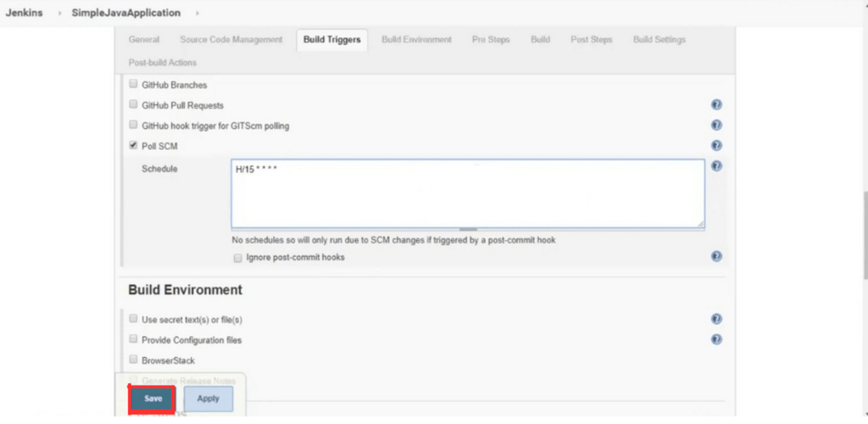Enable GitHub Branches checkbox

pyautogui.click(x=133, y=84)
